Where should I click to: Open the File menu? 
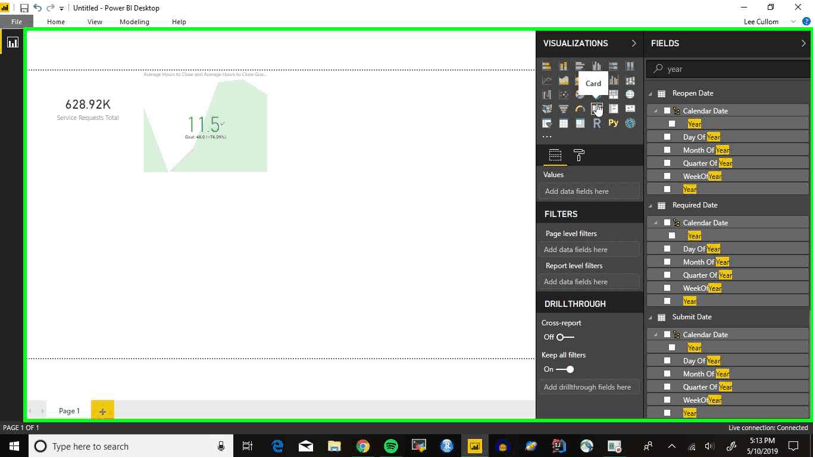[17, 21]
